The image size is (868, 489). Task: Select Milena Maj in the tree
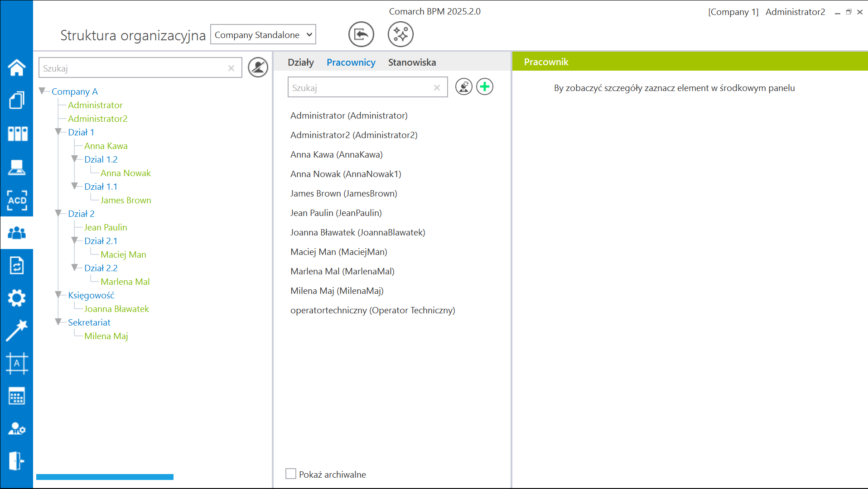click(x=106, y=336)
